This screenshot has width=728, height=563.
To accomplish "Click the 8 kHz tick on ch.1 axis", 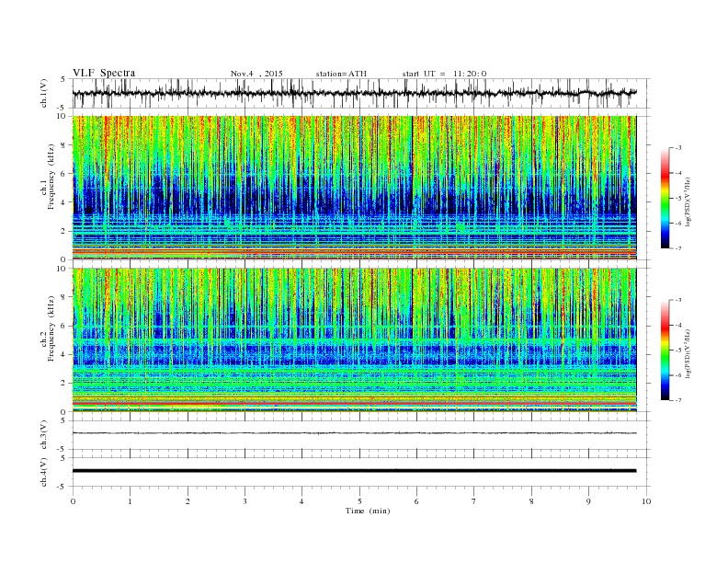I will pyautogui.click(x=63, y=145).
